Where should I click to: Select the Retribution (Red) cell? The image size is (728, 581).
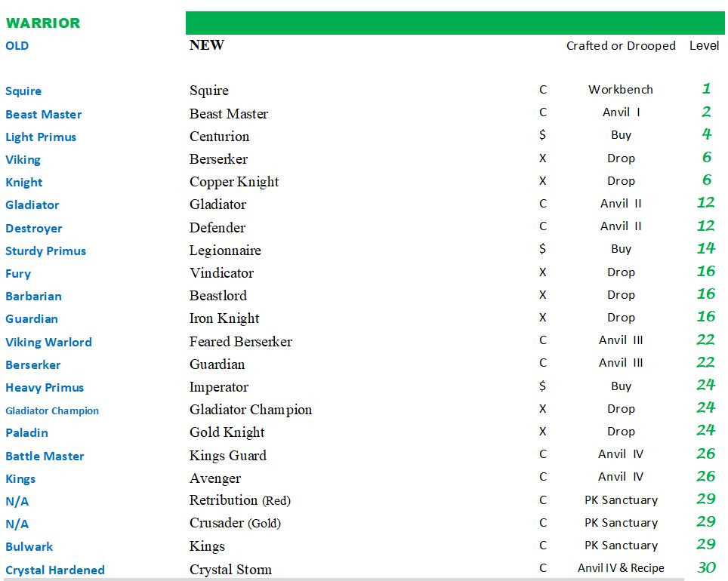click(x=239, y=500)
